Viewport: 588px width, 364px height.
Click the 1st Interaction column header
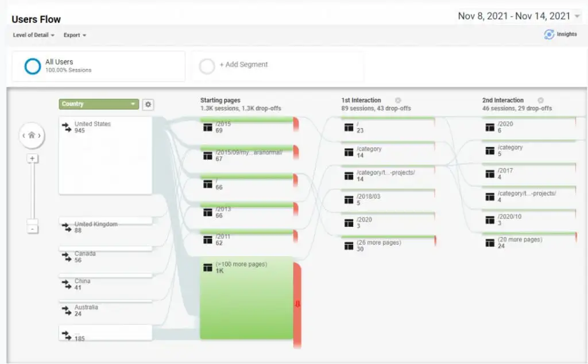click(361, 100)
